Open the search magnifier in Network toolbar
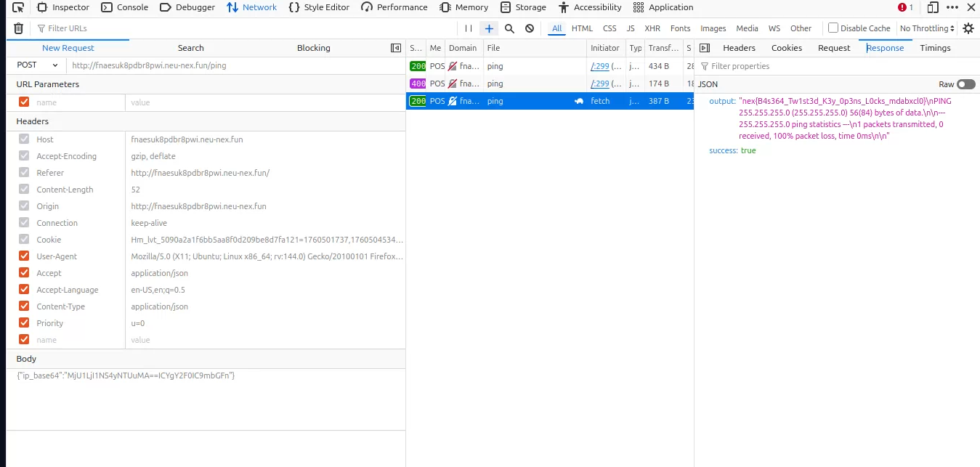This screenshot has width=980, height=467. click(x=509, y=28)
